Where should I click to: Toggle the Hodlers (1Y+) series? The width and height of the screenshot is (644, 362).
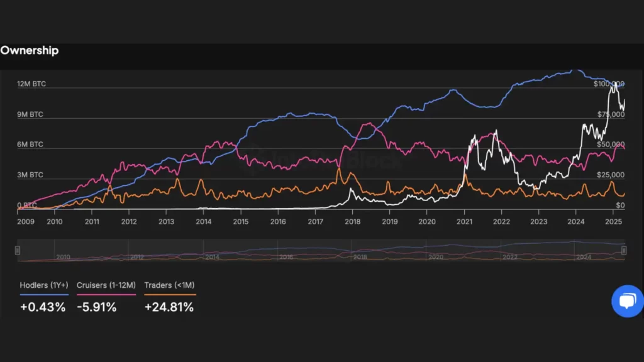pyautogui.click(x=43, y=285)
